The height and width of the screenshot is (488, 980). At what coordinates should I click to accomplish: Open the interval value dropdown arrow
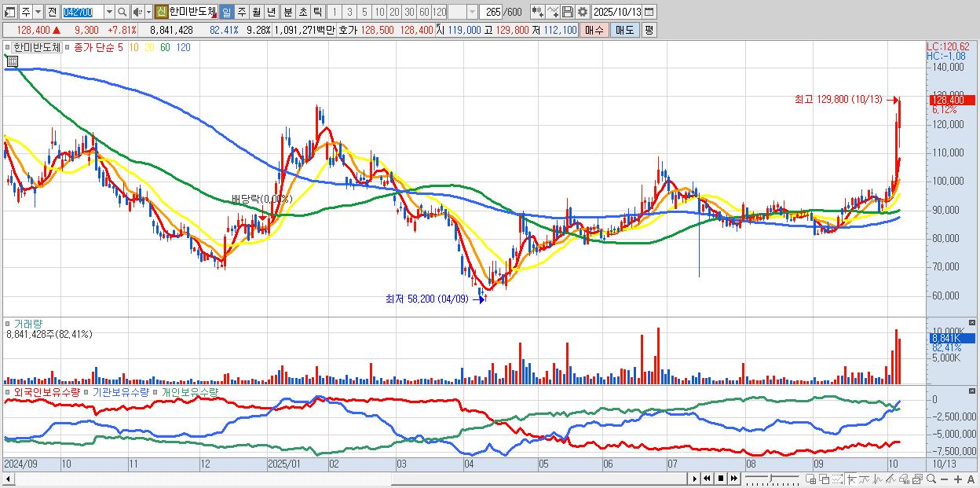pos(472,12)
